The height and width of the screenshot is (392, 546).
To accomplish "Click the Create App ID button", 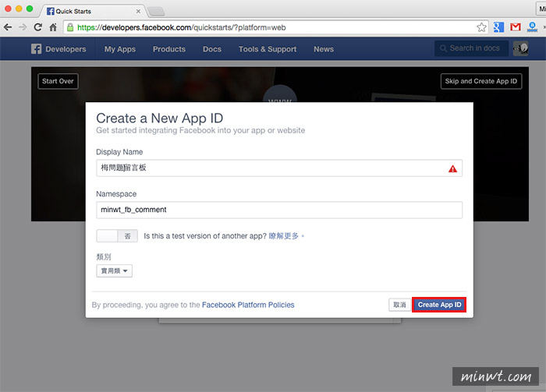I will coord(439,305).
